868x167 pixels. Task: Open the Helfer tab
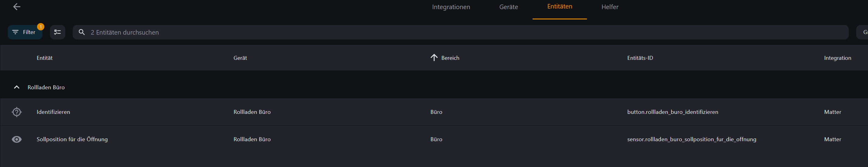(x=610, y=7)
